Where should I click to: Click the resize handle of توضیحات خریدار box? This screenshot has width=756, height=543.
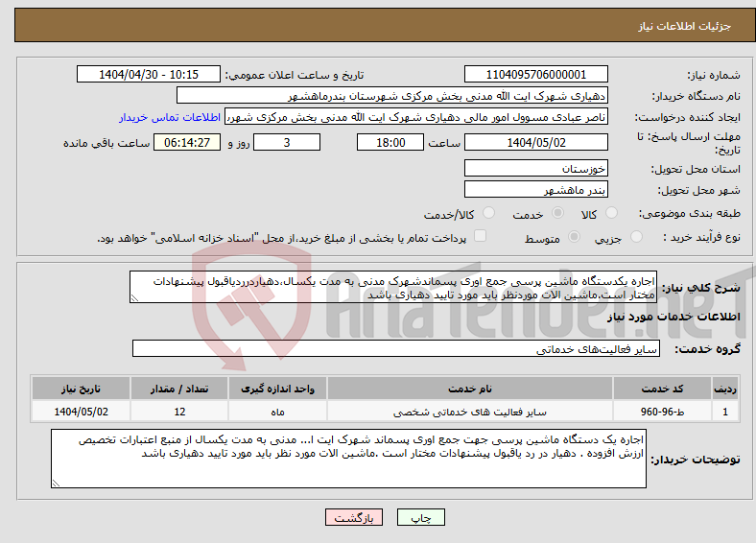point(56,484)
